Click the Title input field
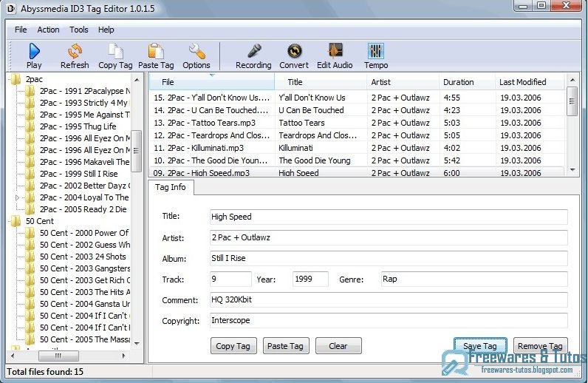Image resolution: width=588 pixels, height=383 pixels. (x=389, y=217)
